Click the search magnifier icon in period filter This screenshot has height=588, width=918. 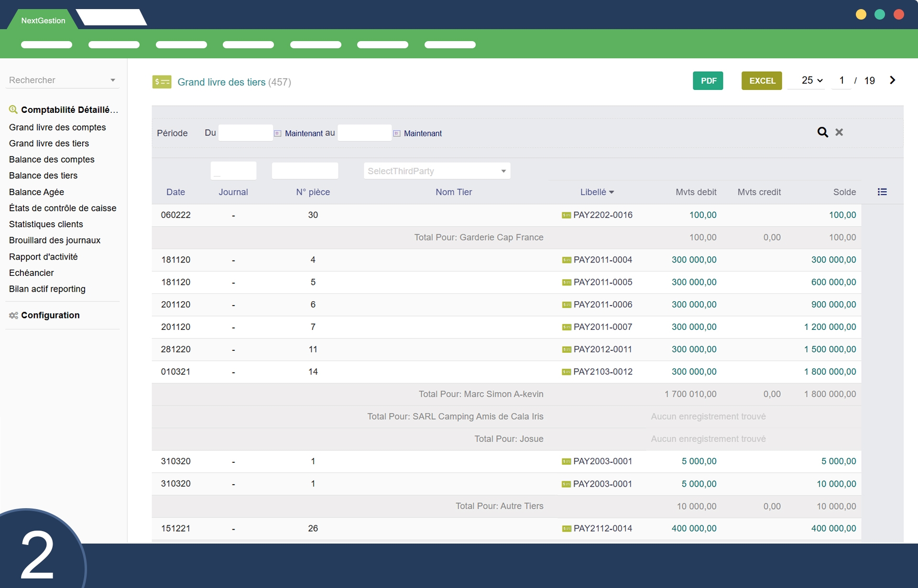[822, 132]
